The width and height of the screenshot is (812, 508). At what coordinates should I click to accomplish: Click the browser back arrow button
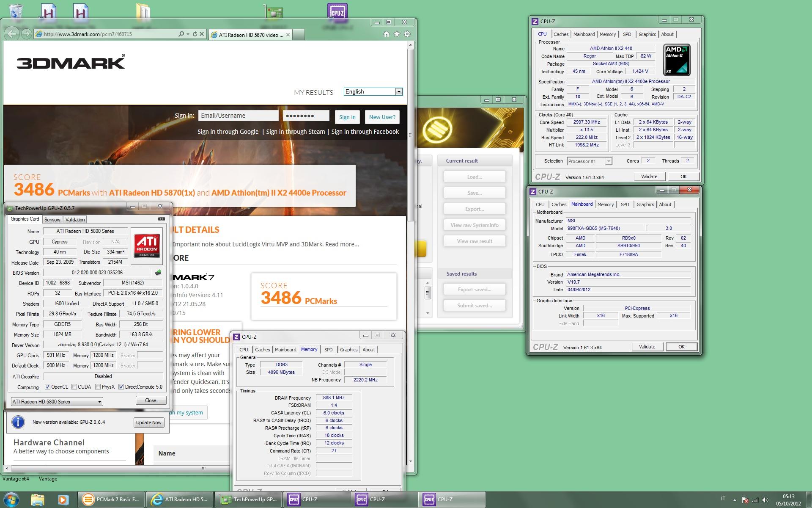click(x=12, y=34)
